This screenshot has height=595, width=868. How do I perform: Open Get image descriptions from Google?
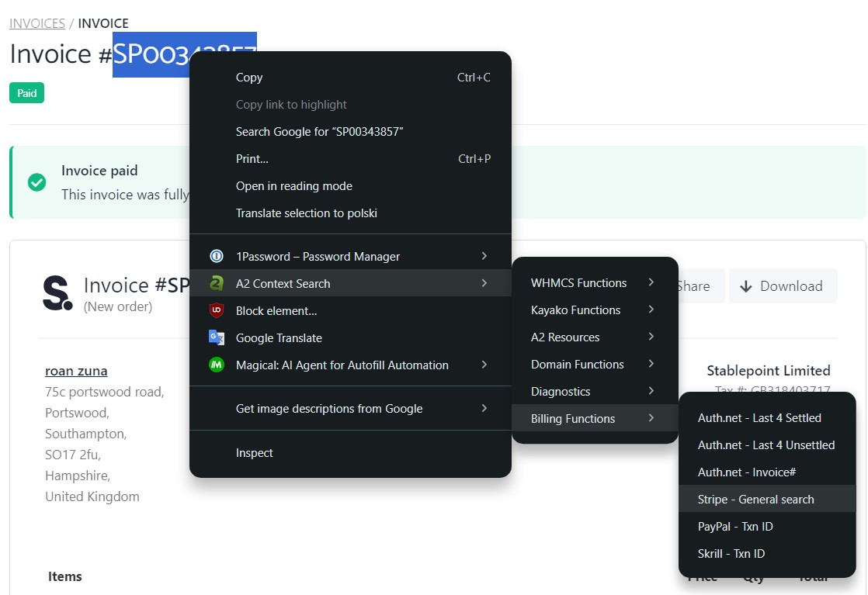pos(350,409)
